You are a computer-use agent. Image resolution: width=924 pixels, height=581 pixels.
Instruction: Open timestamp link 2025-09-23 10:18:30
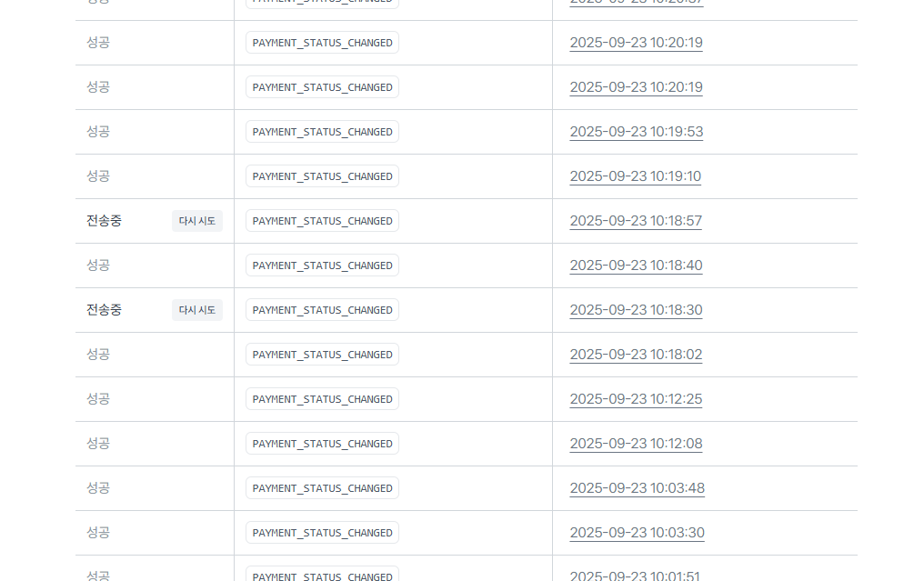coord(636,310)
